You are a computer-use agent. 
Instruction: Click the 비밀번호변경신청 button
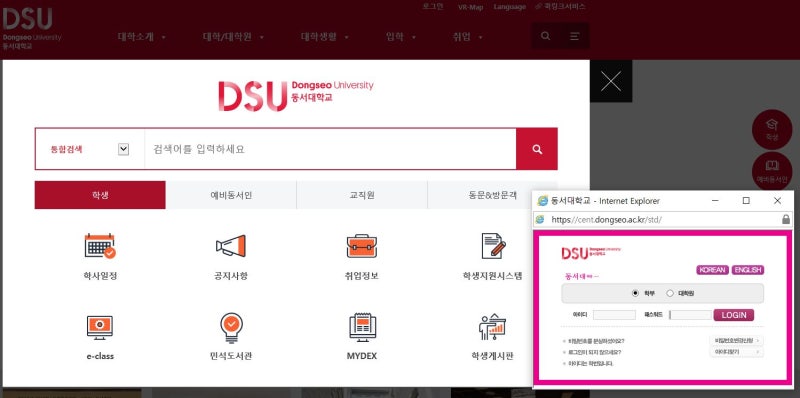pos(737,340)
